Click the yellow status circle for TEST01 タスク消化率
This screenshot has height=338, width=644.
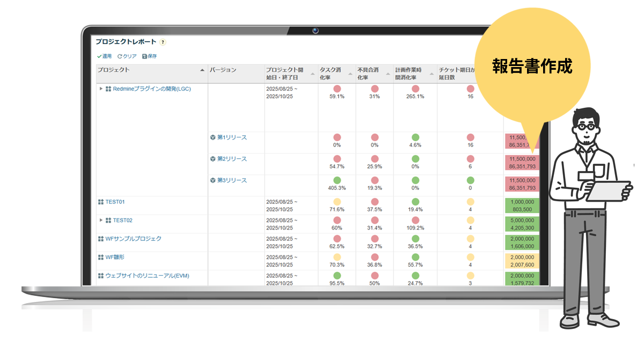click(336, 202)
